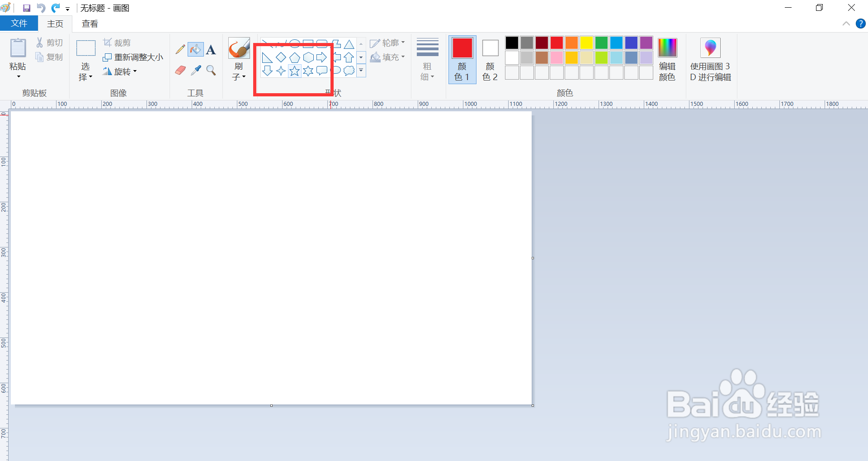This screenshot has width=868, height=461.
Task: Choose the right arrow shape
Action: click(x=321, y=57)
